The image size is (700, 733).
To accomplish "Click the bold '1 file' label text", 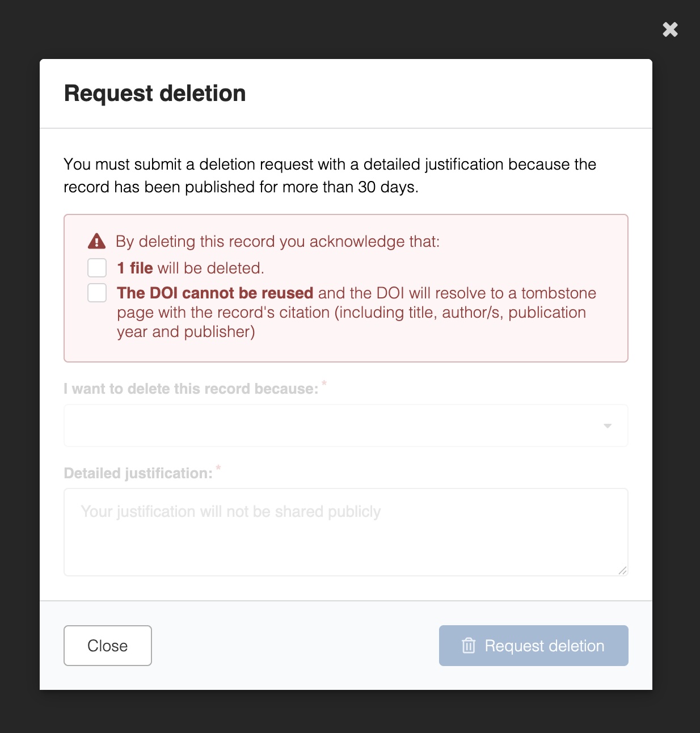I will tap(135, 268).
